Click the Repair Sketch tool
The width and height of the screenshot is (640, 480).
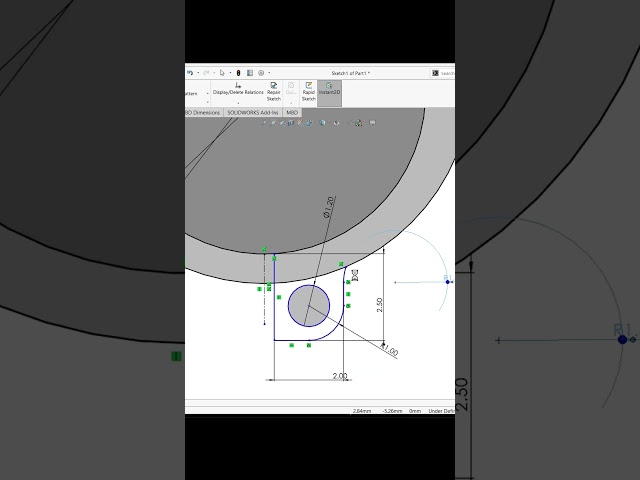273,91
